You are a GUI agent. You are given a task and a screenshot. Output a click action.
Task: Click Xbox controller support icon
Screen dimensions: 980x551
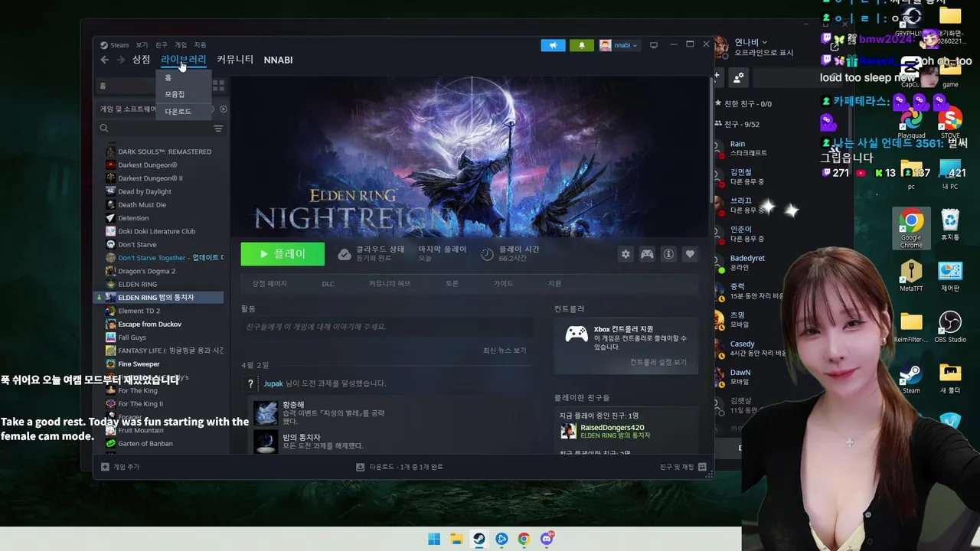click(577, 334)
